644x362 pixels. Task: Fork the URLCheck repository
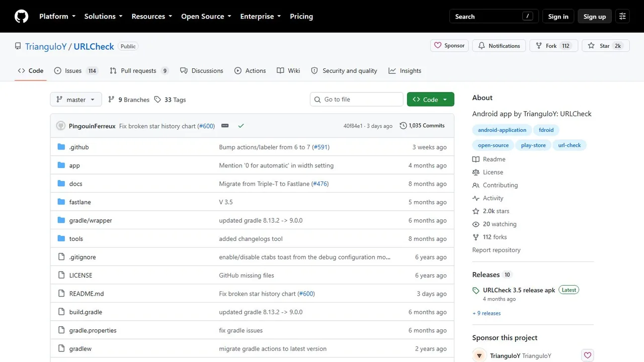click(553, 46)
